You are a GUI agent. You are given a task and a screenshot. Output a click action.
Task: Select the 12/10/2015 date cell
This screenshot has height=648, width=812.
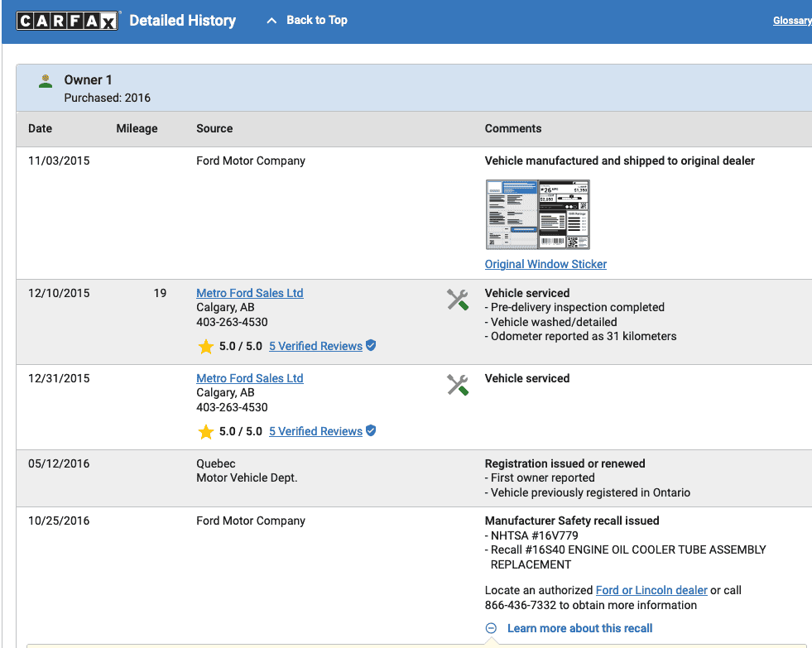point(59,294)
